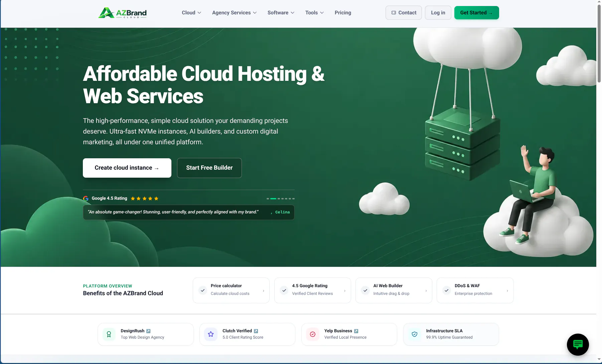Screen dimensions: 602x364
Task: Click the external link icon beside DesignRush
Action: pyautogui.click(x=148, y=331)
